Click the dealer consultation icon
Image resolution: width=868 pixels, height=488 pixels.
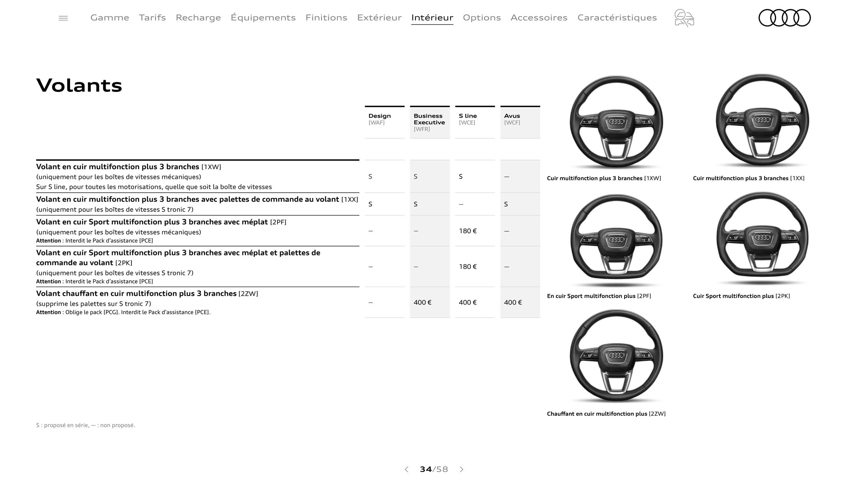[x=684, y=18]
